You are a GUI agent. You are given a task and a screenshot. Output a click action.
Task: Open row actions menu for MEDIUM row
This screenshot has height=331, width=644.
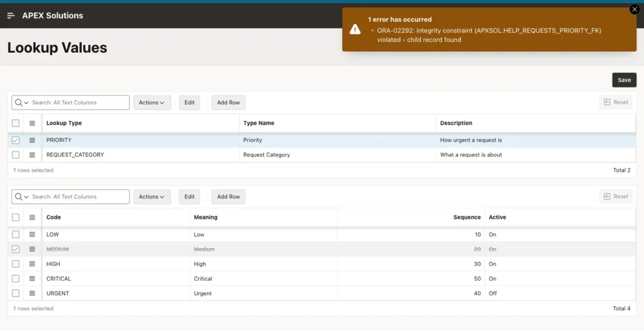click(32, 249)
